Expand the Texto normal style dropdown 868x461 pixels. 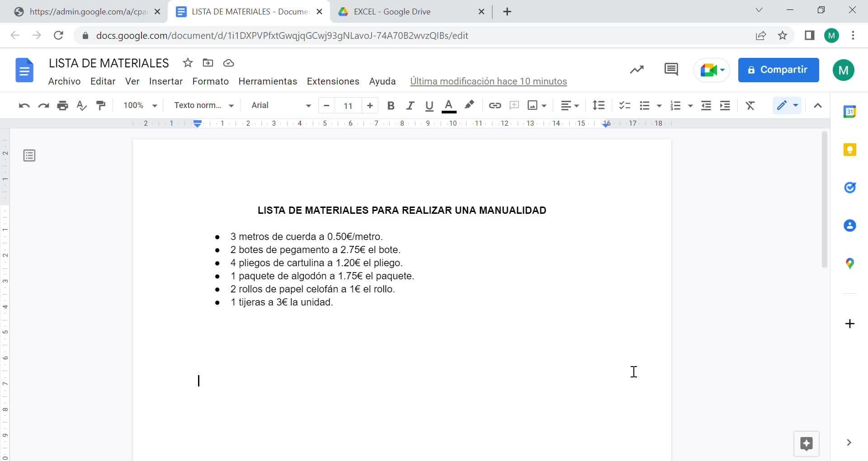pyautogui.click(x=203, y=105)
